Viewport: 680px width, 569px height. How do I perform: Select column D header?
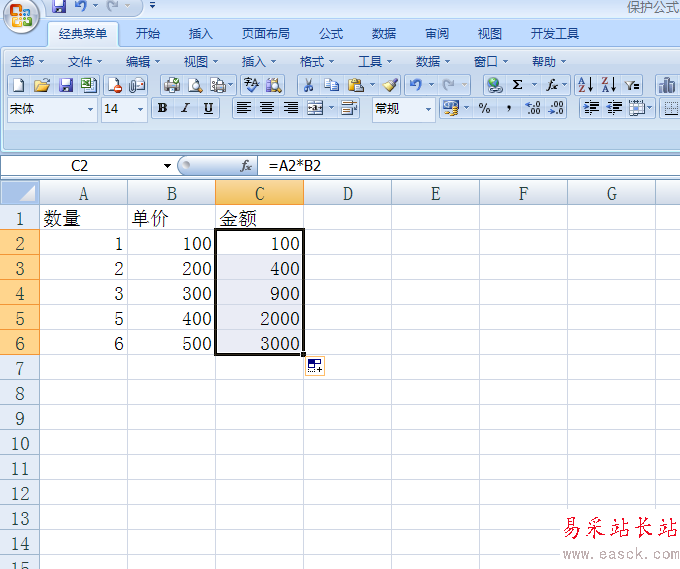[348, 193]
